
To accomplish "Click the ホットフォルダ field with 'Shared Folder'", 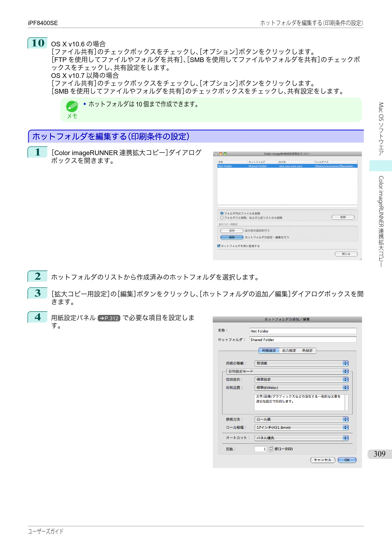I will (x=303, y=340).
